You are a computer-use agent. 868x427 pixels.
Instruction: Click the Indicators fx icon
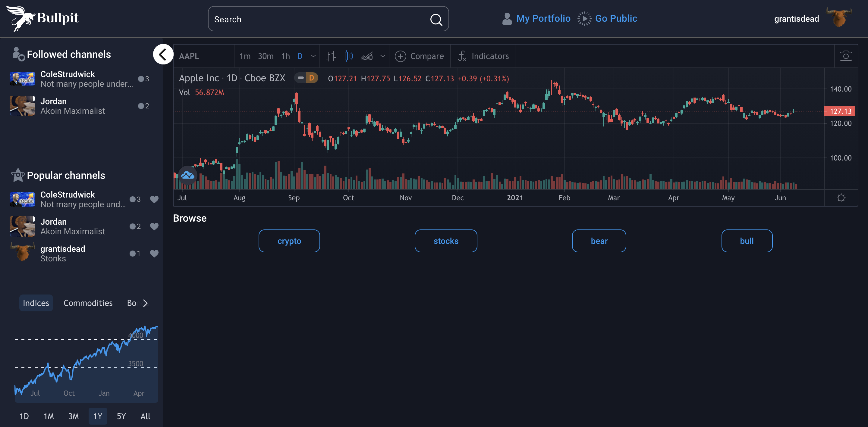(x=462, y=56)
